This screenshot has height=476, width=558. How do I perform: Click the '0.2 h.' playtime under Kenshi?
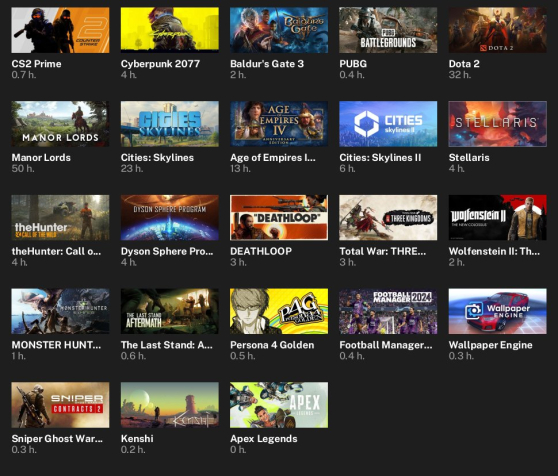pyautogui.click(x=133, y=449)
